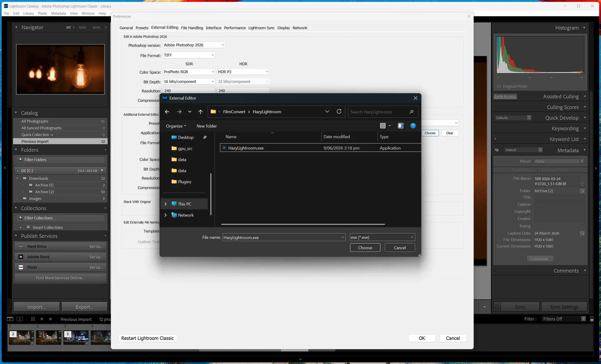
Task: Open the HDR P3 color space dropdown
Action: pyautogui.click(x=243, y=72)
